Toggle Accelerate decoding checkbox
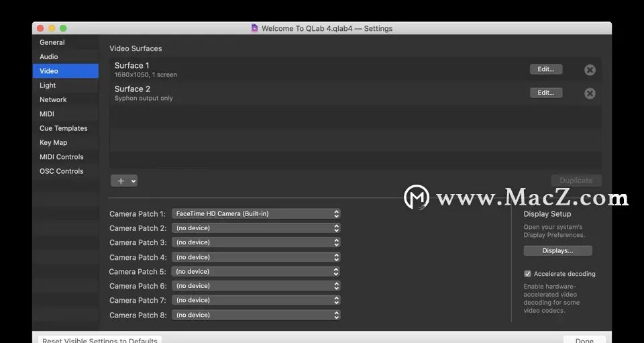 [527, 274]
